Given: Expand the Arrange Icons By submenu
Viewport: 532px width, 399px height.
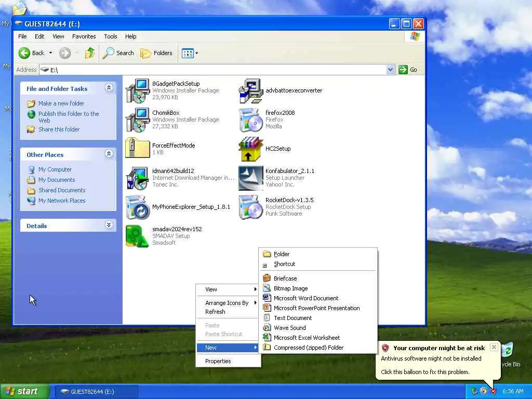Looking at the screenshot, I should click(228, 303).
